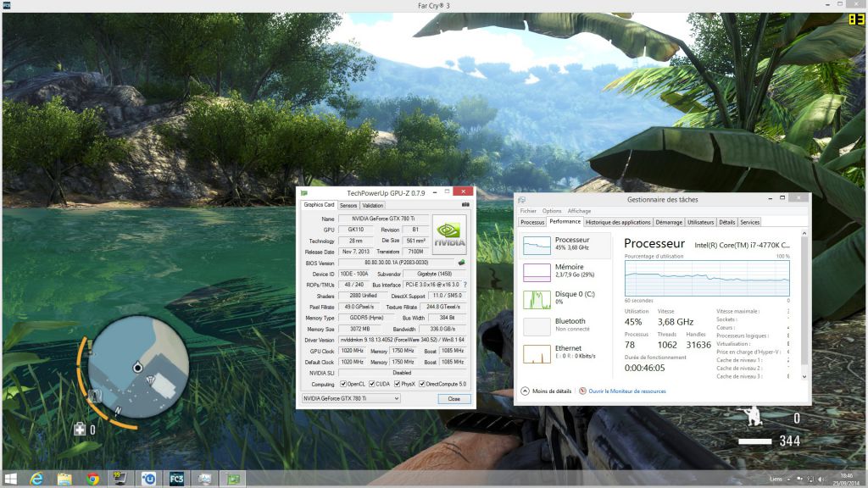Click the Driver Version field
The height and width of the screenshot is (488, 868).
[x=402, y=340]
